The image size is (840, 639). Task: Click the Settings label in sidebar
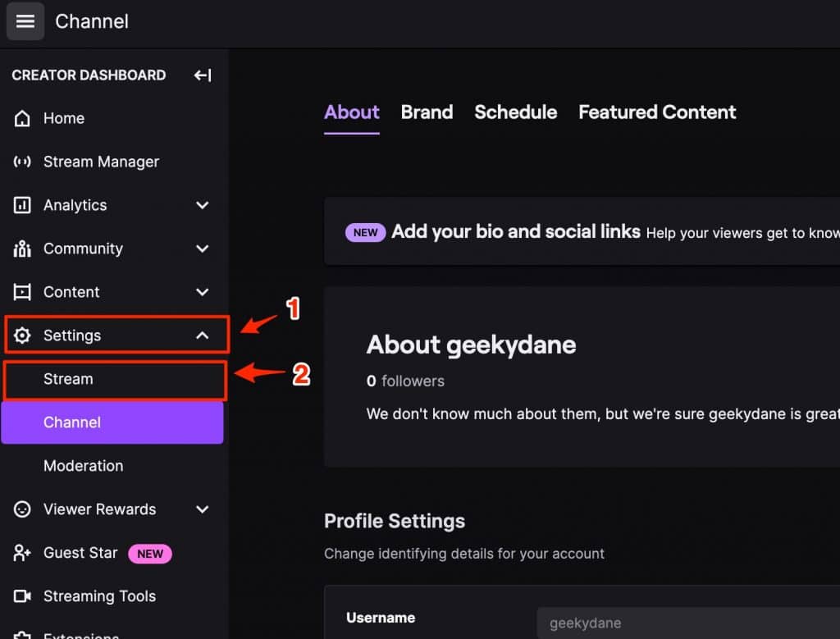coord(72,335)
